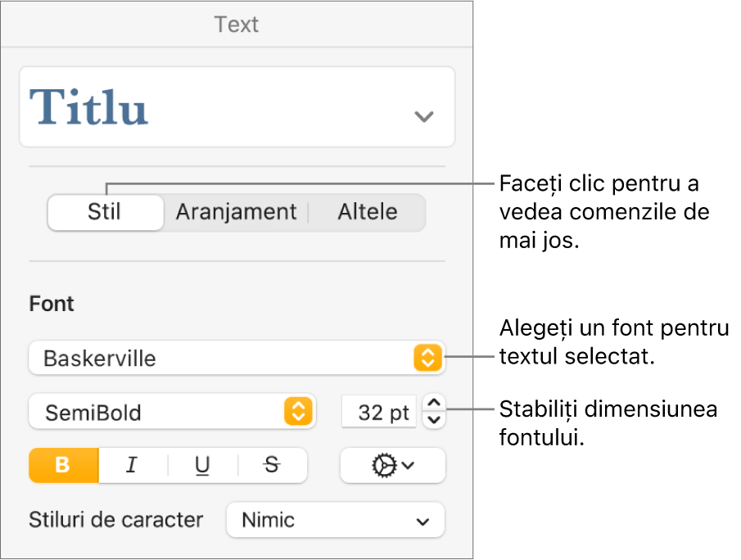Open Stiluri de caracter Nimic dropdown
The width and height of the screenshot is (741, 560).
point(336,520)
